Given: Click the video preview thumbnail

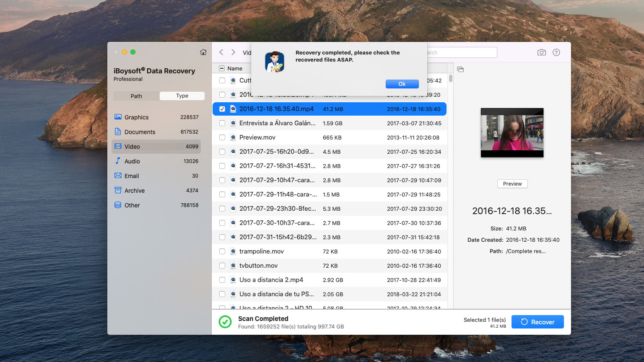Looking at the screenshot, I should coord(512,133).
